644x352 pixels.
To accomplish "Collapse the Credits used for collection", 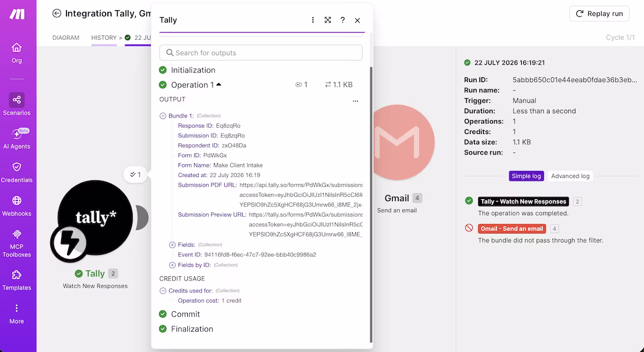I will [x=163, y=291].
